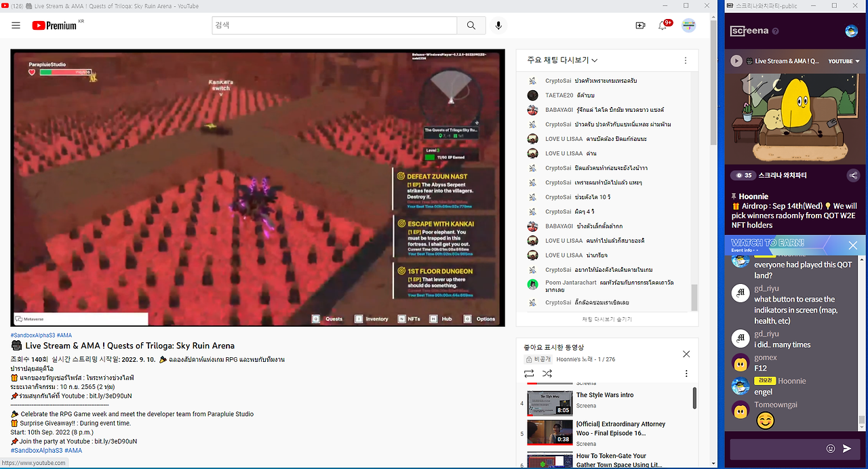This screenshot has height=469, width=868.
Task: Click the Screena logo in watch party window
Action: coord(749,31)
